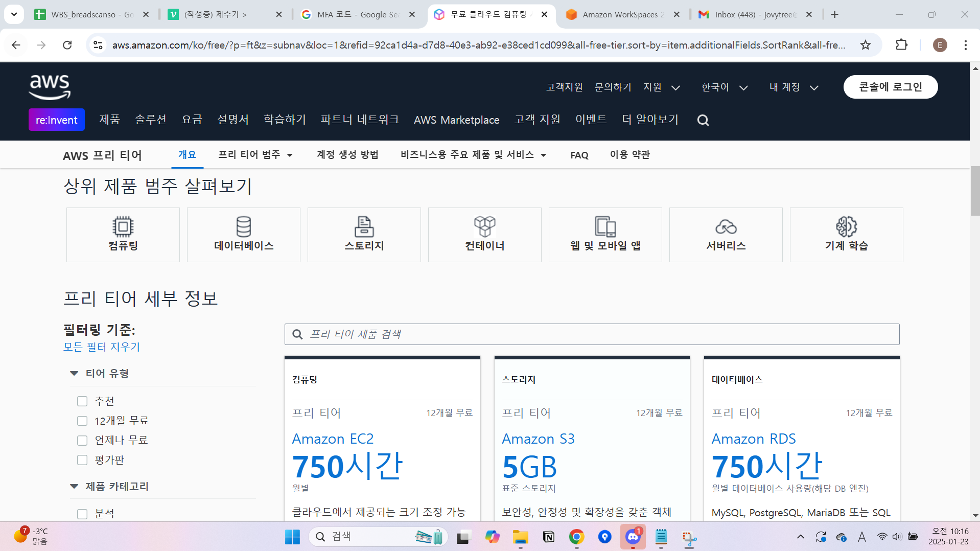
Task: Reload the page with the refresh button
Action: (67, 45)
